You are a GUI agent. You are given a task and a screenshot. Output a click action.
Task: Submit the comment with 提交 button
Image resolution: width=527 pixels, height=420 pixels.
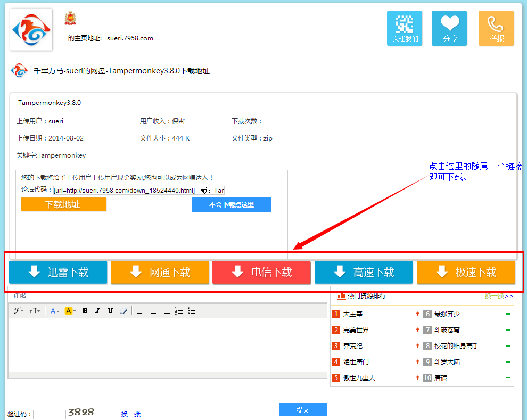(303, 409)
